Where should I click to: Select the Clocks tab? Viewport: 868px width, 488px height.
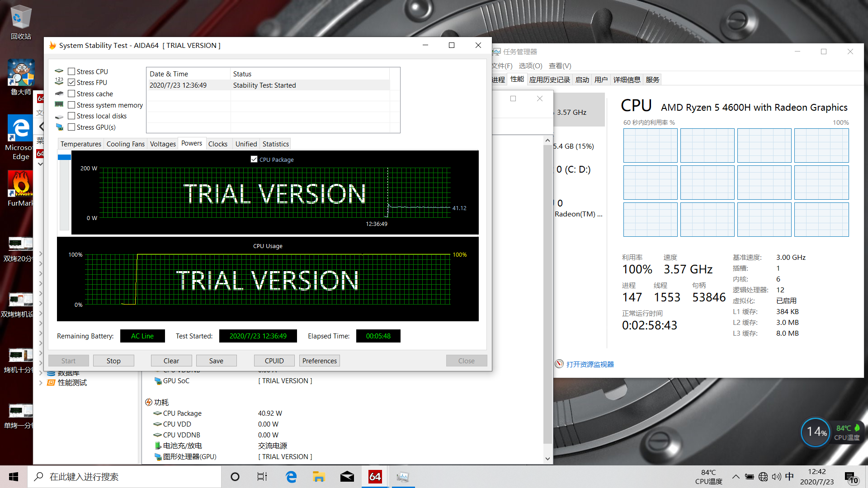(x=217, y=144)
